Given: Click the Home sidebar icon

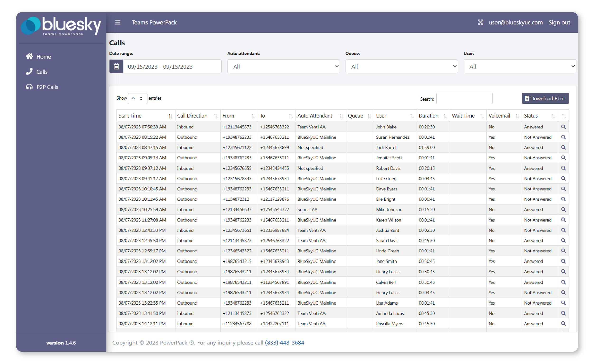Looking at the screenshot, I should (x=29, y=57).
